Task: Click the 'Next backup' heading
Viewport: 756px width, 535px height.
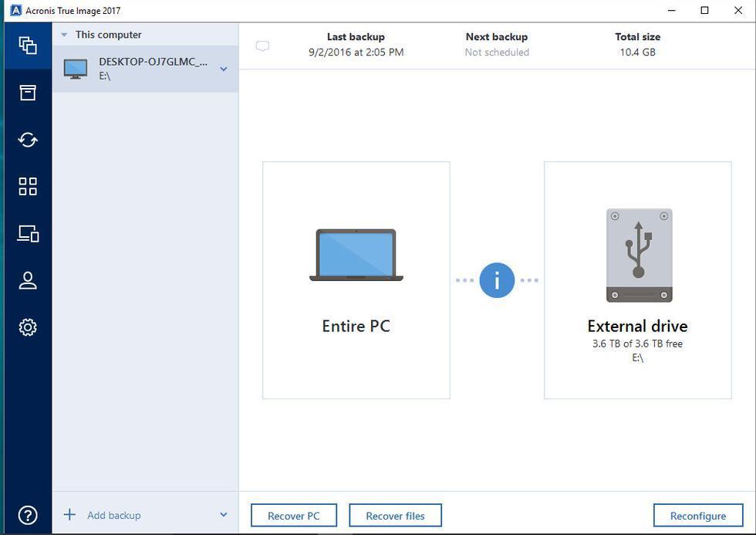Action: (497, 36)
